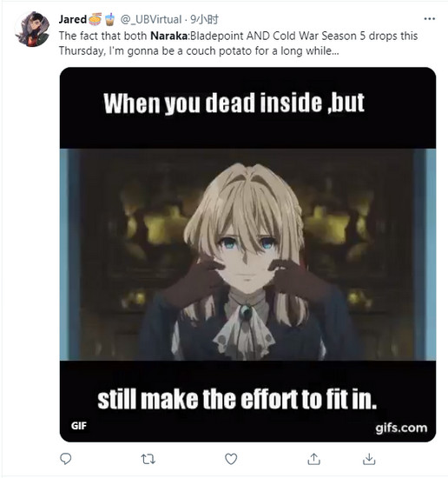Open the @_UBVirtual handle link

151,19
